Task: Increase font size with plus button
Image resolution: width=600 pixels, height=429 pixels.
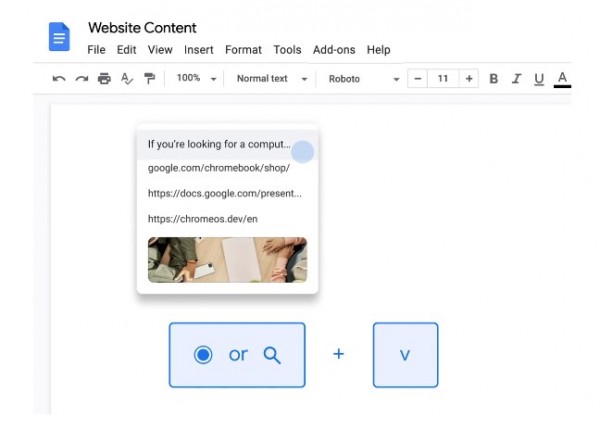Action: pos(469,79)
